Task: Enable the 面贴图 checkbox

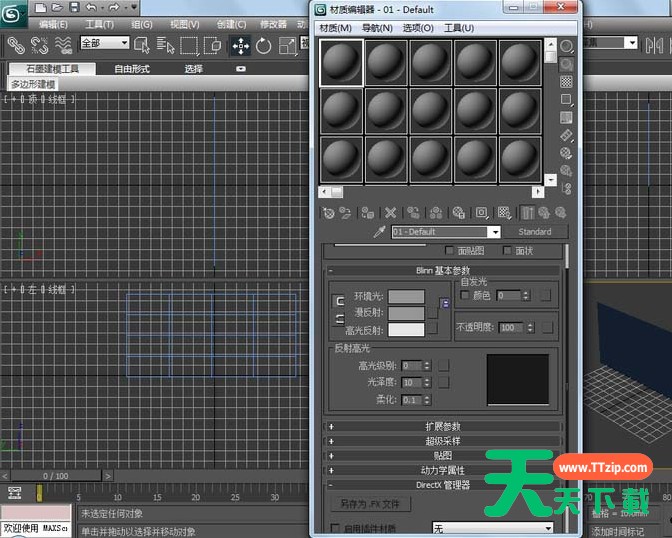Action: point(449,250)
